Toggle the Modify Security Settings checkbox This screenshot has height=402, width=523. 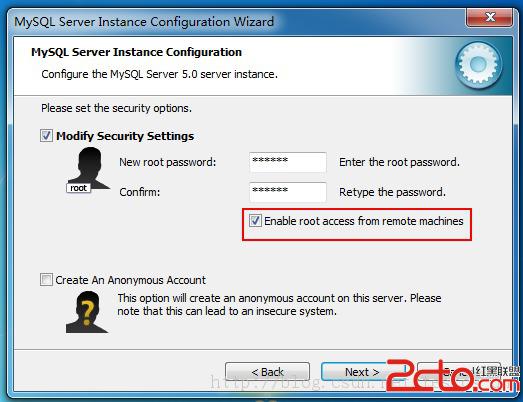(46, 136)
